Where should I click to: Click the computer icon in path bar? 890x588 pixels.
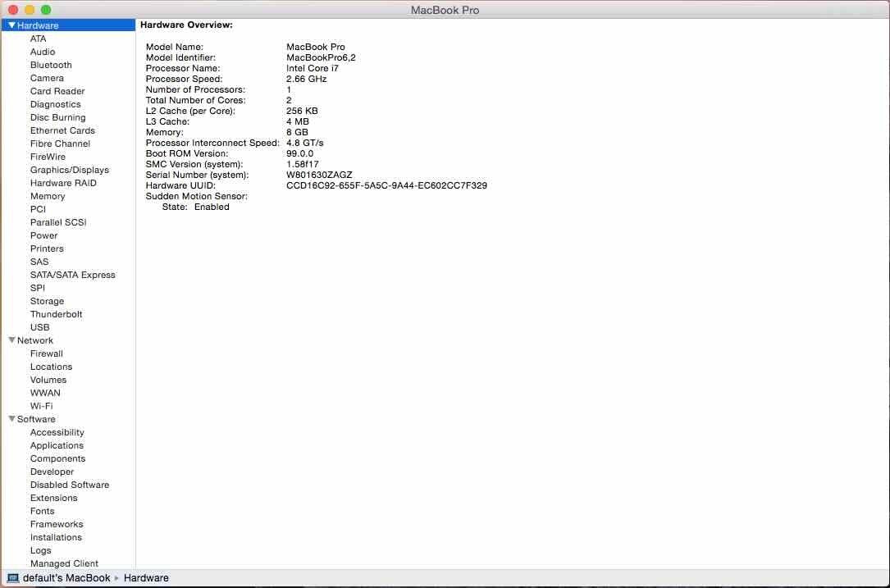pyautogui.click(x=13, y=578)
